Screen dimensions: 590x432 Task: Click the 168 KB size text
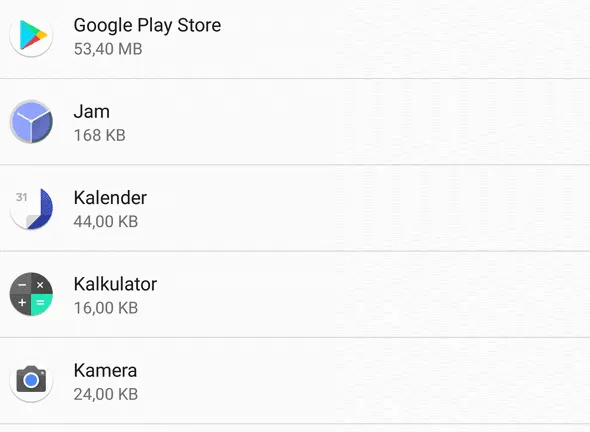(x=100, y=135)
